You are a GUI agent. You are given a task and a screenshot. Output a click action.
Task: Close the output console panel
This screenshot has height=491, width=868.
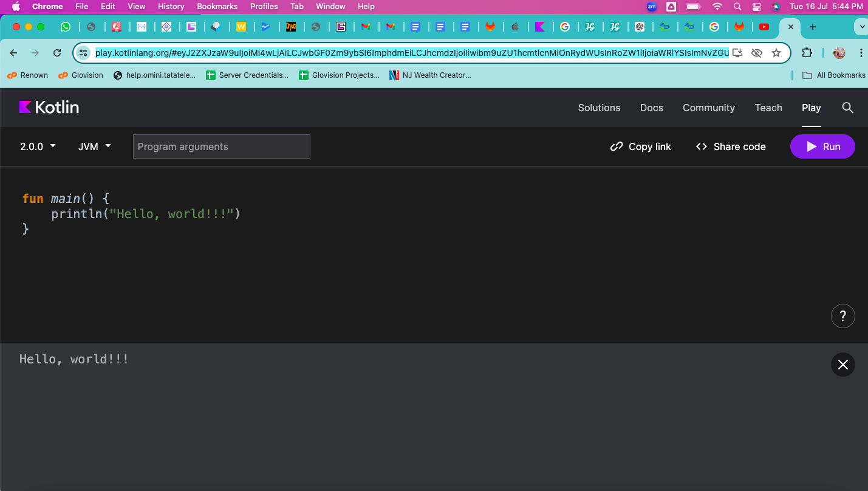842,365
